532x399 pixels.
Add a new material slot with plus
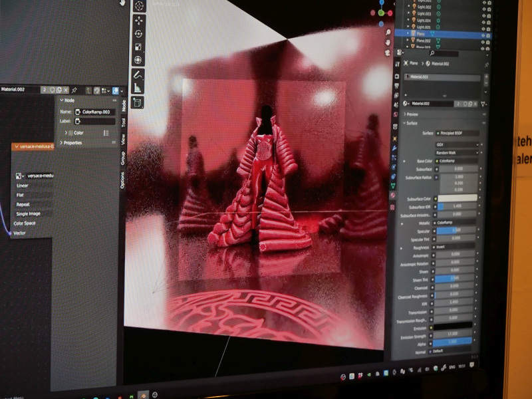coord(486,77)
